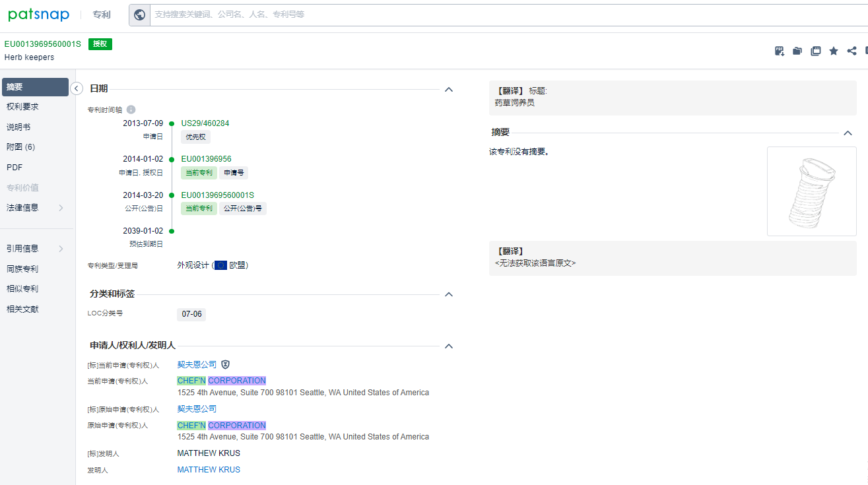Click the share icon
Screen dimensions: 868x485
[852, 51]
